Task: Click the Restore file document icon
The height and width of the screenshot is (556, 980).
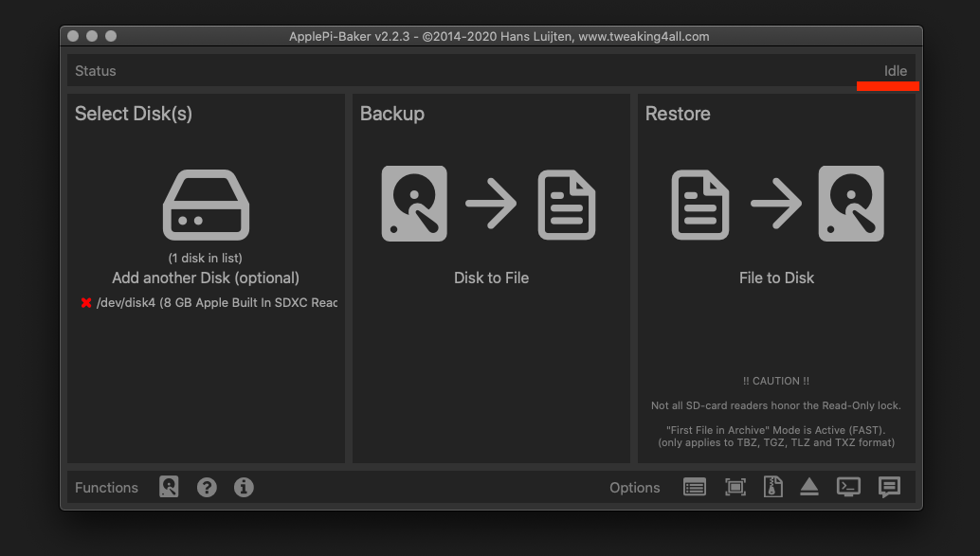Action: [700, 205]
